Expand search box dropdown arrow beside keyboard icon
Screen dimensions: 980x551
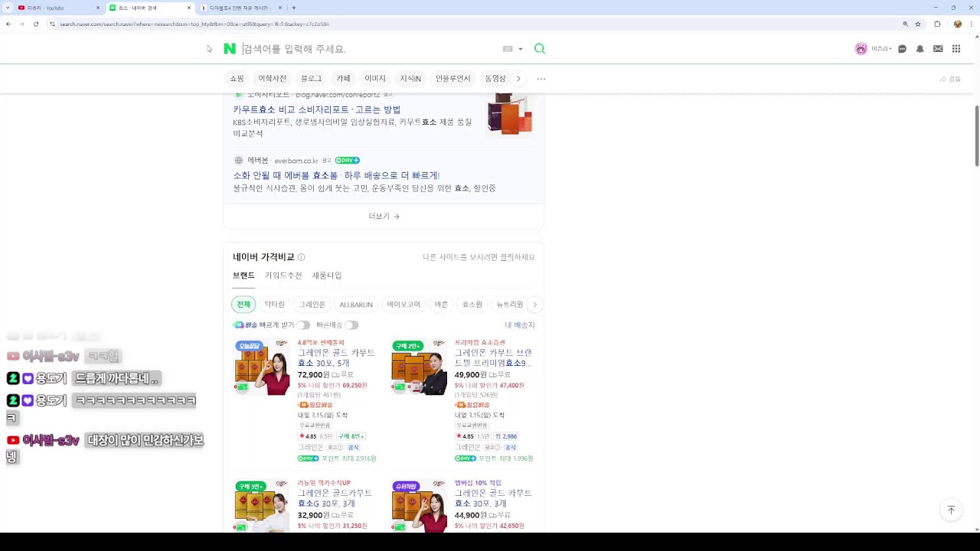(521, 49)
